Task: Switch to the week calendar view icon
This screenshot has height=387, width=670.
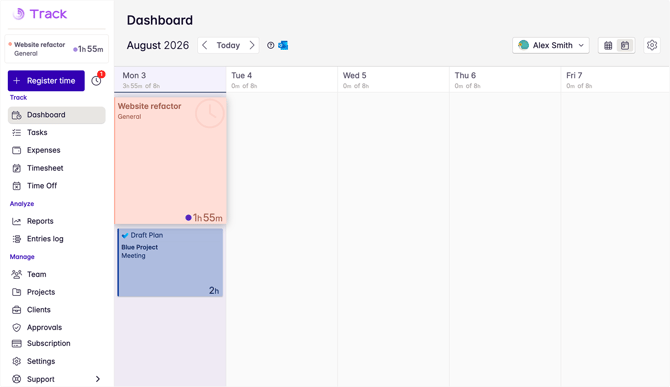Action: coord(625,45)
